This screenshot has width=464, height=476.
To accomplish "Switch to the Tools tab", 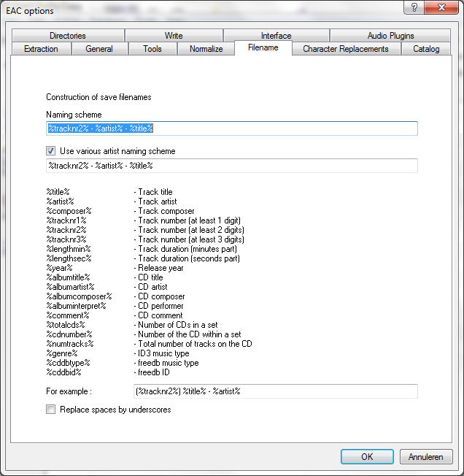I will pyautogui.click(x=152, y=49).
